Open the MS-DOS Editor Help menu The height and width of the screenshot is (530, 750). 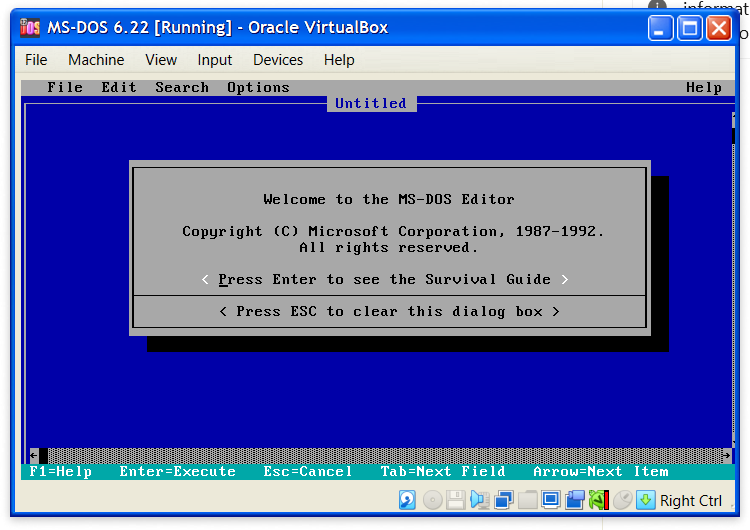pos(704,88)
